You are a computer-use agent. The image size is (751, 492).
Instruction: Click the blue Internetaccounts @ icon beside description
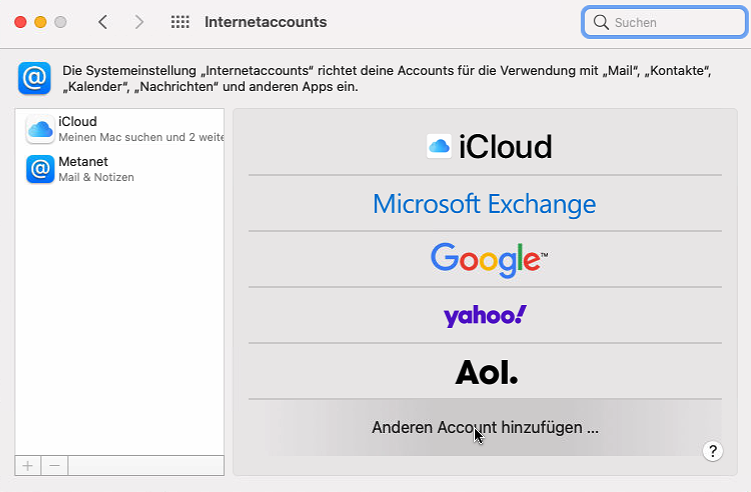(x=34, y=78)
